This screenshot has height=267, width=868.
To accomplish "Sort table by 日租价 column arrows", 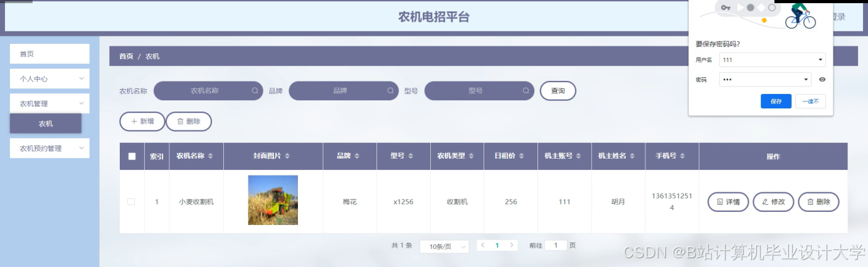I will tap(521, 156).
